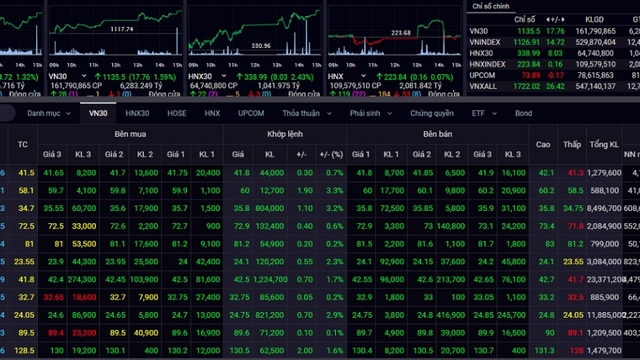Sort table by the Cao column header
Viewport: 640px width, 360px height.
click(543, 144)
